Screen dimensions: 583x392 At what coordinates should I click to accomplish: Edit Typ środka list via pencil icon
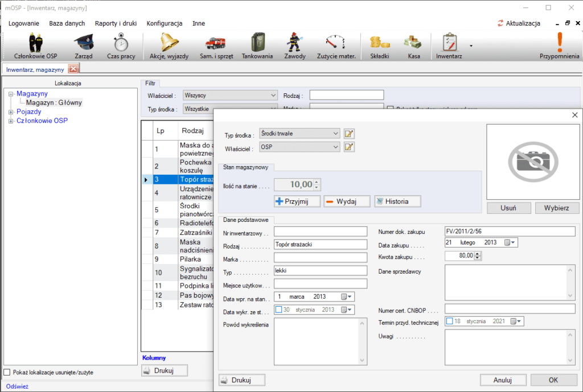pyautogui.click(x=349, y=133)
